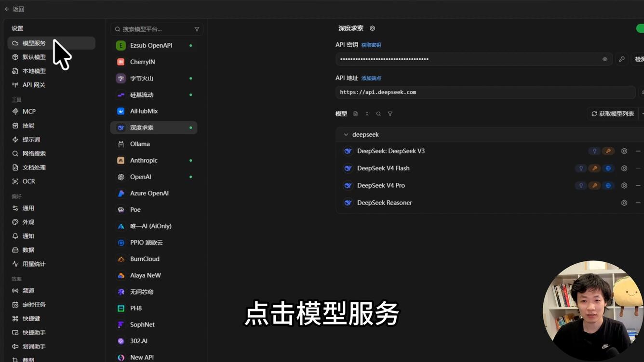This screenshot has height=362, width=644.
Task: Open DeepSeek Reasoner settings gear
Action: 624,203
